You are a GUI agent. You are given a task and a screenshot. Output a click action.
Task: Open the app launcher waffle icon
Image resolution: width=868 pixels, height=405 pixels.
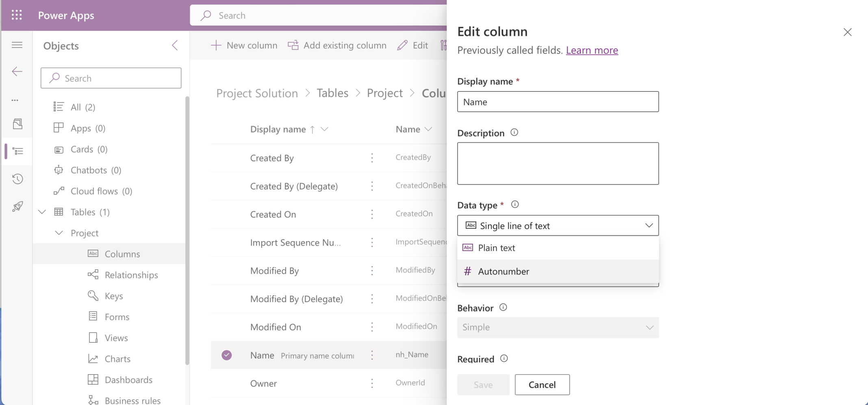pos(17,15)
